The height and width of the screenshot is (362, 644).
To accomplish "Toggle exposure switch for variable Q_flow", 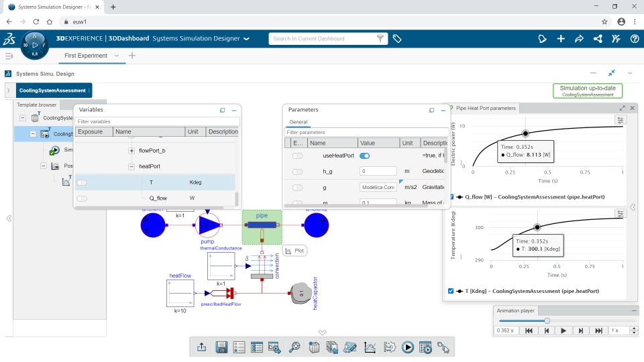I will 82,198.
